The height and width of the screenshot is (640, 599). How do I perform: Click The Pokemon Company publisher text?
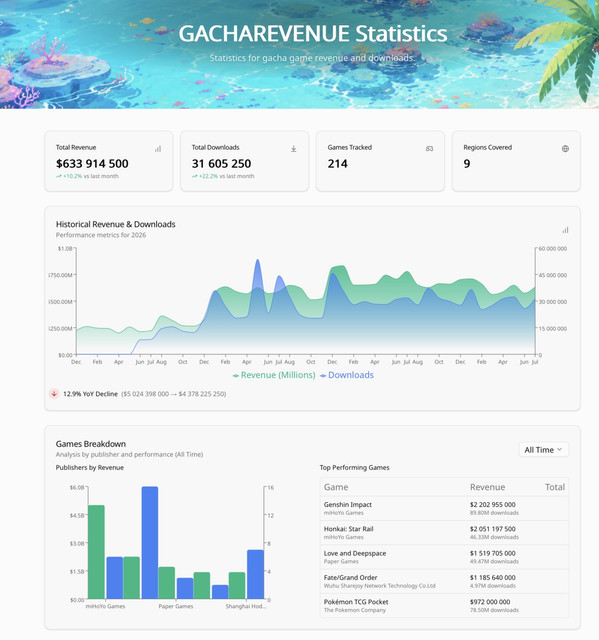coord(355,610)
